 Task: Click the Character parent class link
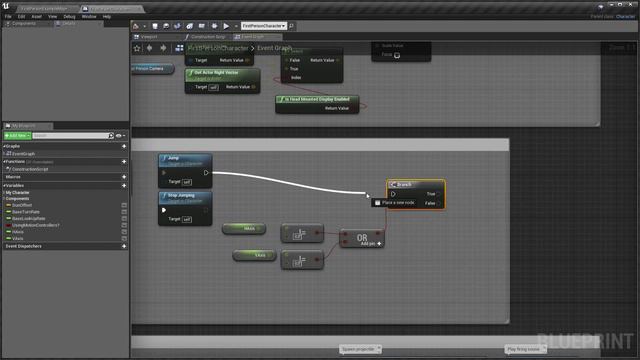[x=625, y=17]
